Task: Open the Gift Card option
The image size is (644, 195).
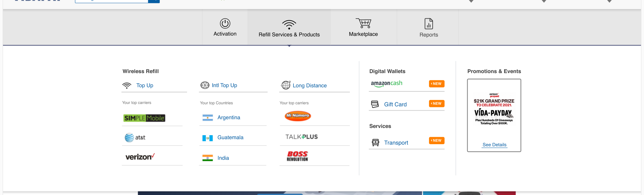Action: point(395,104)
